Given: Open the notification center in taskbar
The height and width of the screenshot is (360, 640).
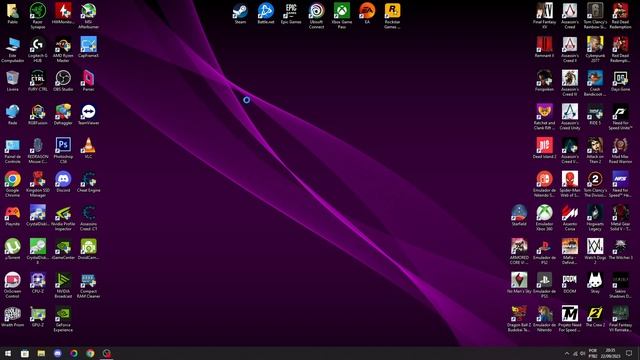Looking at the screenshot, I should click(x=629, y=353).
